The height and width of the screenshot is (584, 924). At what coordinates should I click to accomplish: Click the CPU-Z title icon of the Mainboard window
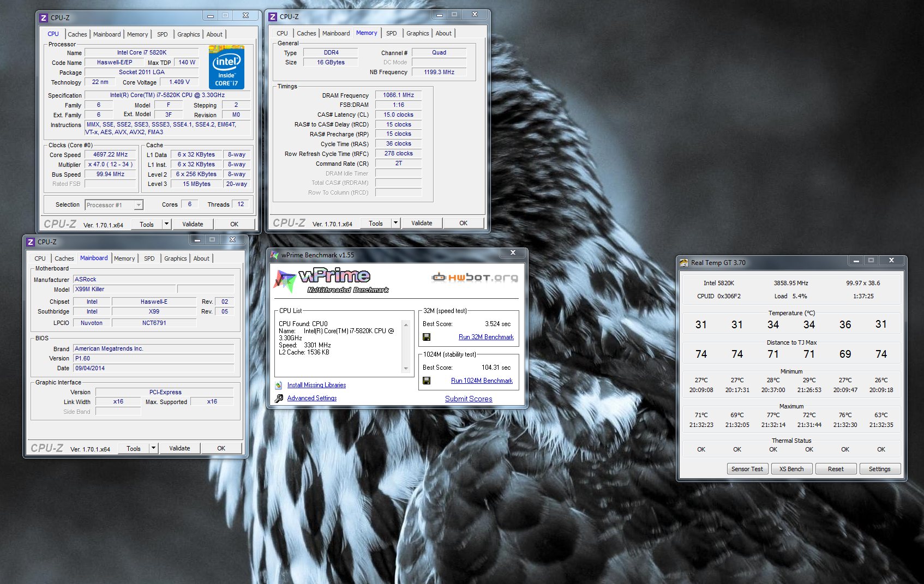(31, 242)
